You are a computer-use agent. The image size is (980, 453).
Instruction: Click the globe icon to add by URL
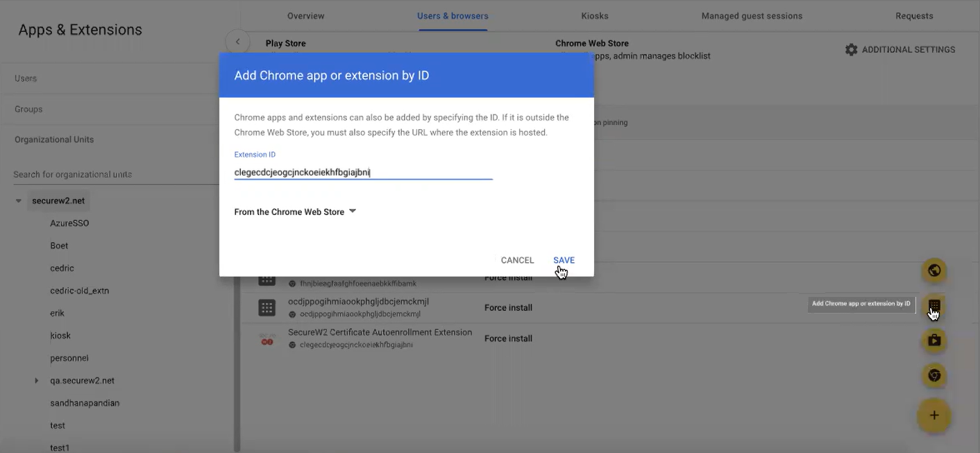point(934,271)
